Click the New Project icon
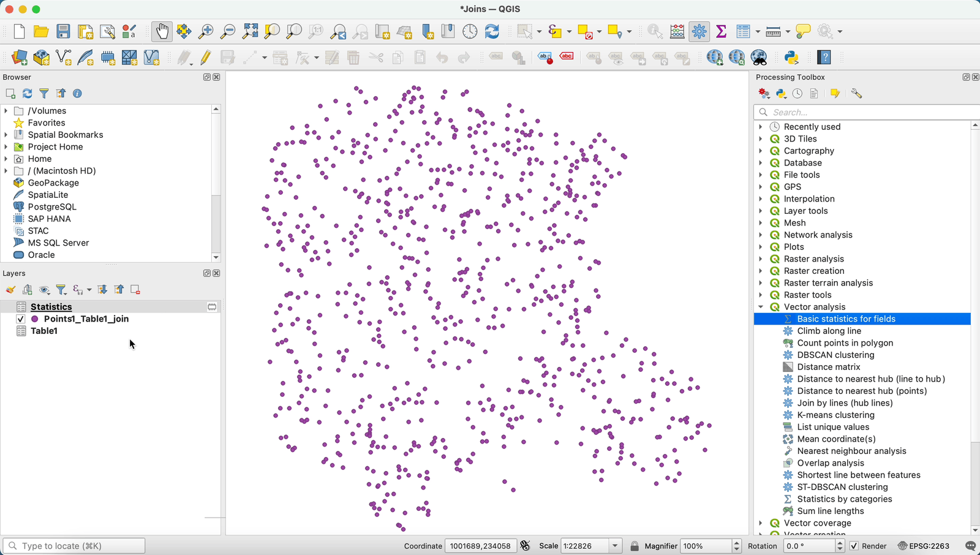The image size is (980, 555). tap(19, 31)
